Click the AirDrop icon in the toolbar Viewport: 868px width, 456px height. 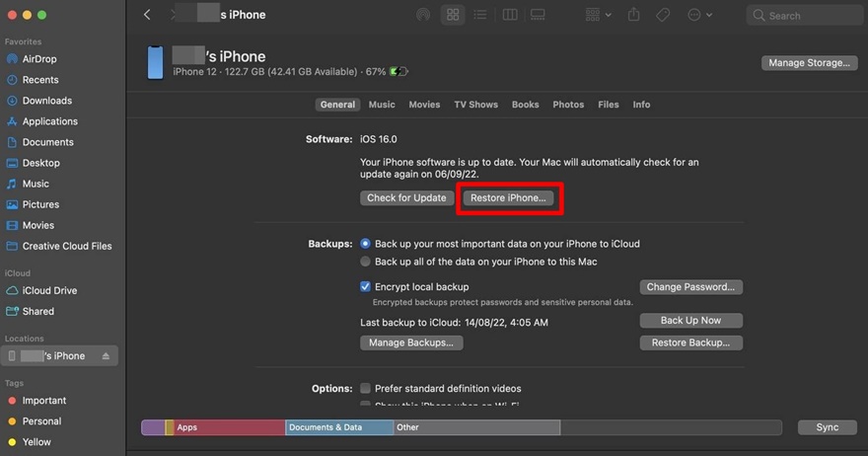(x=423, y=16)
